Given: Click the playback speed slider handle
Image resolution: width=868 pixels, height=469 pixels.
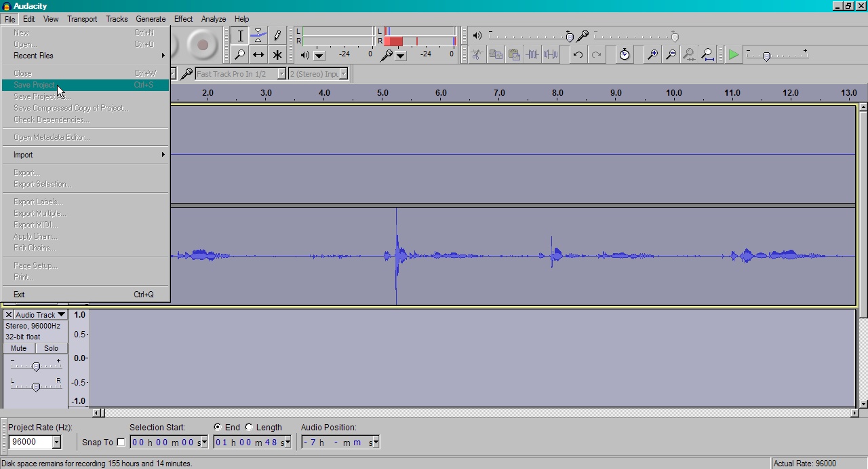Looking at the screenshot, I should [x=766, y=56].
